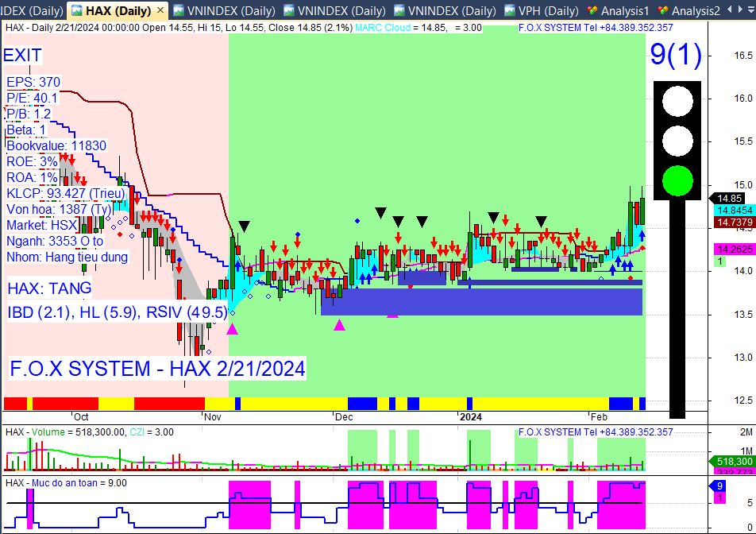Click the big 9(1) score label
This screenshot has width=756, height=534.
[676, 54]
